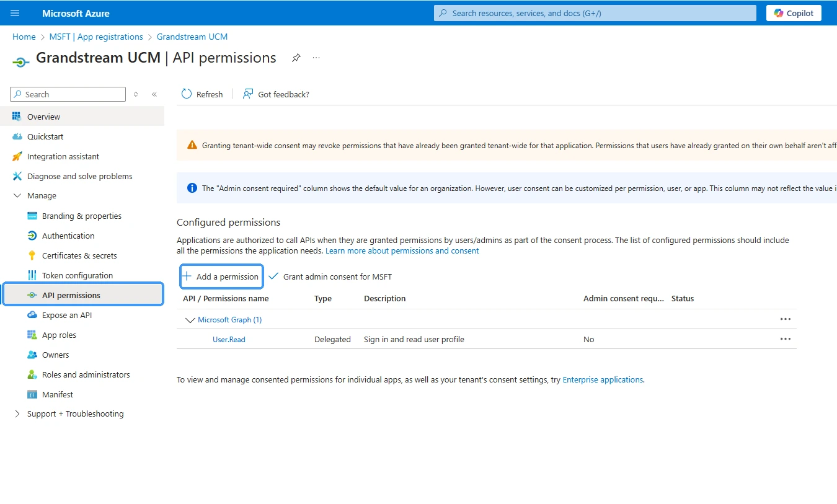
Task: Open the more options ellipsis by the title
Action: [x=316, y=58]
